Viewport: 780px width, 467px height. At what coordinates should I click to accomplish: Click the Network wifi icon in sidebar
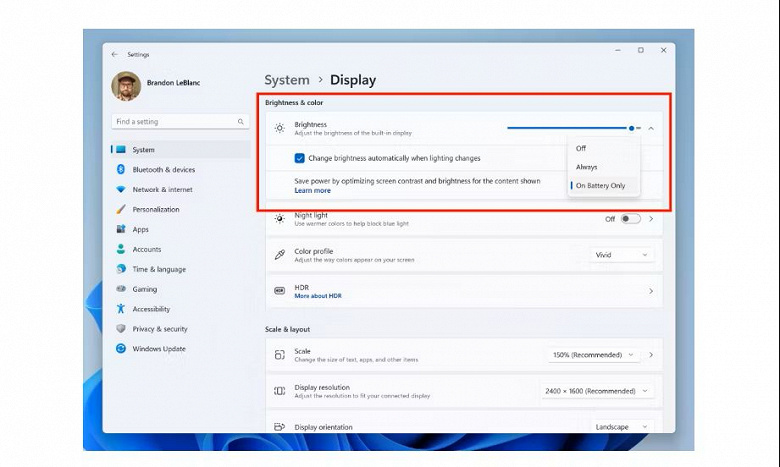(121, 189)
